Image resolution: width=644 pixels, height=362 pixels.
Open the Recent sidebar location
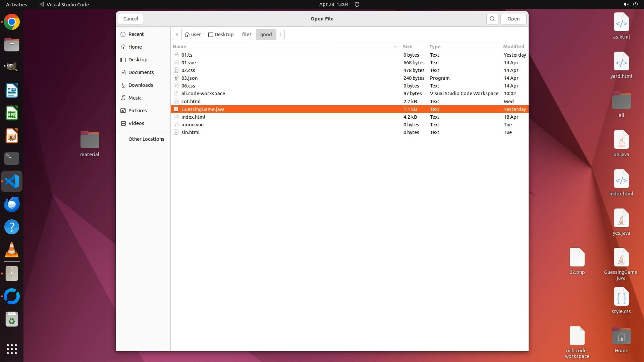pyautogui.click(x=136, y=34)
